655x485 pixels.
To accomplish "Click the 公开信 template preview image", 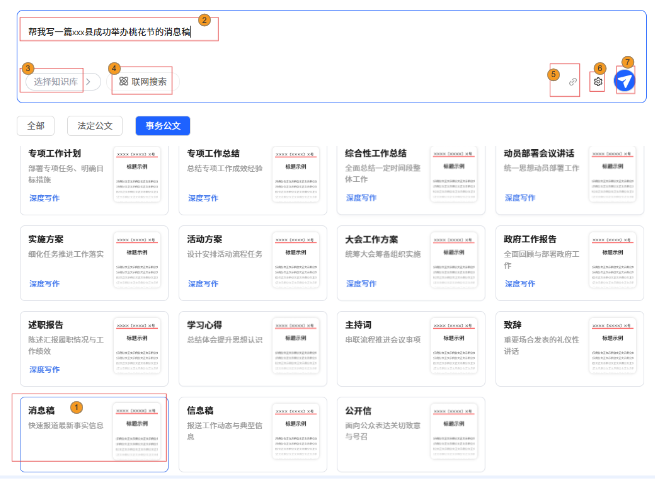I will (x=453, y=430).
